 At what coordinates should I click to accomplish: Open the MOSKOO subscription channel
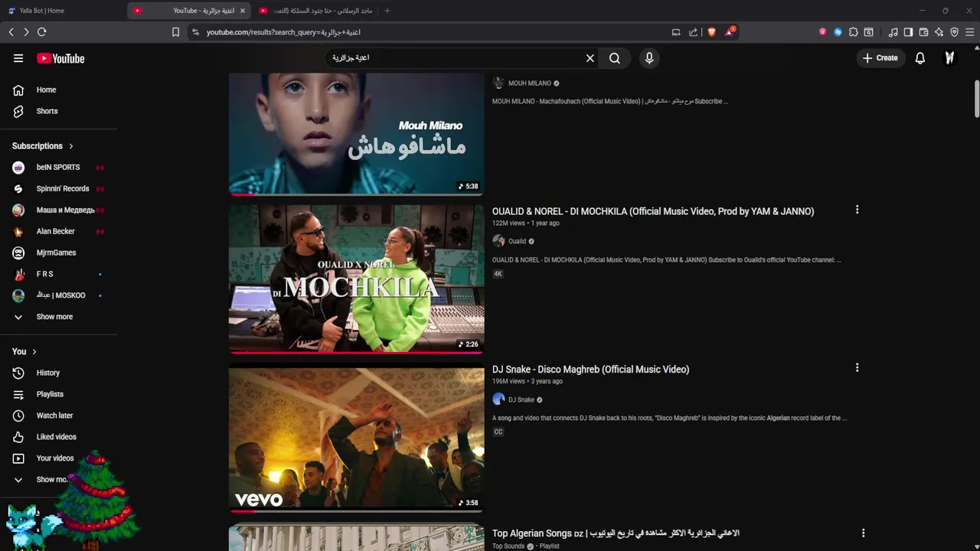[x=59, y=295]
